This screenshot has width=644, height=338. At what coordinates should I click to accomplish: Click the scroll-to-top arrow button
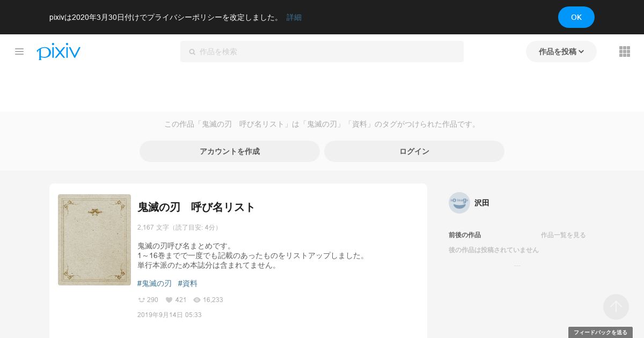click(x=616, y=307)
